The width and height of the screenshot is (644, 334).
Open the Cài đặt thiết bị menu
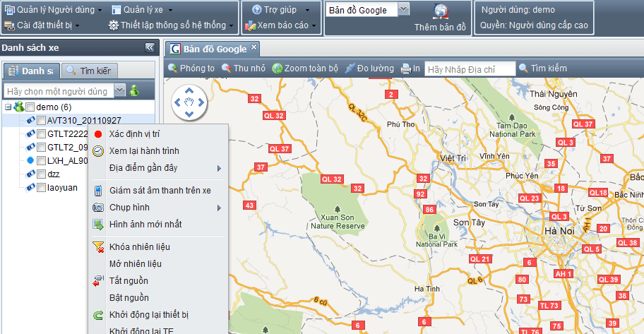(42, 25)
